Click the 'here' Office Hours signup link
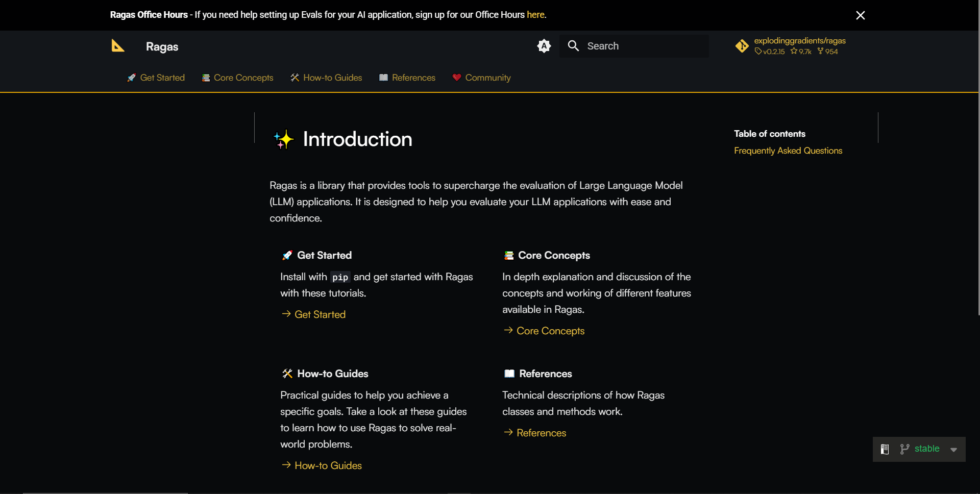Viewport: 980px width, 494px height. click(x=535, y=15)
